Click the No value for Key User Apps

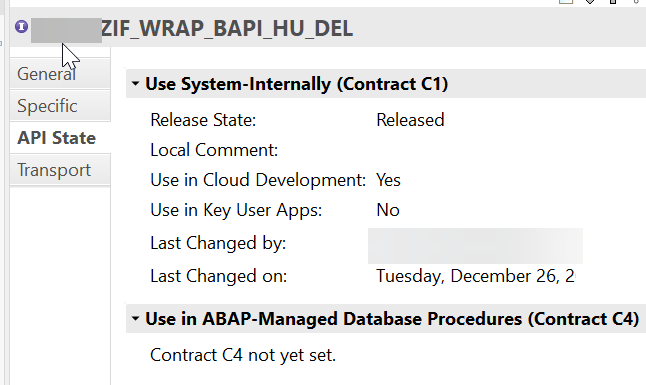[x=388, y=210]
